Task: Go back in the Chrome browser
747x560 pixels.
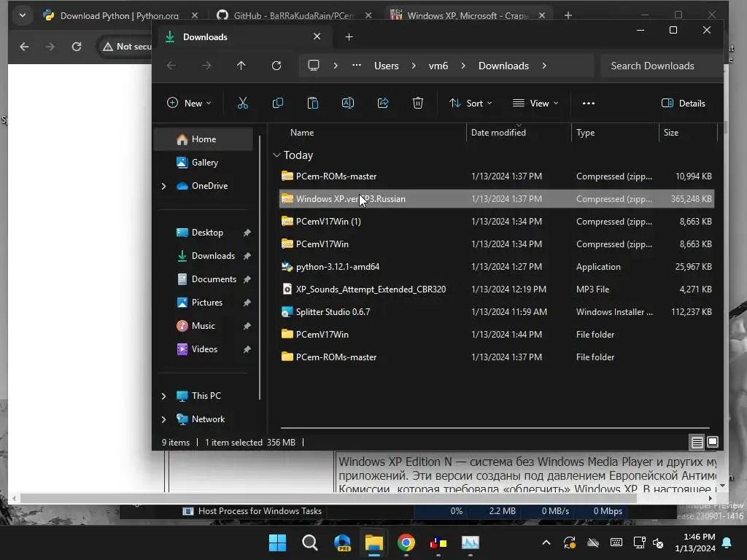Action: click(24, 47)
